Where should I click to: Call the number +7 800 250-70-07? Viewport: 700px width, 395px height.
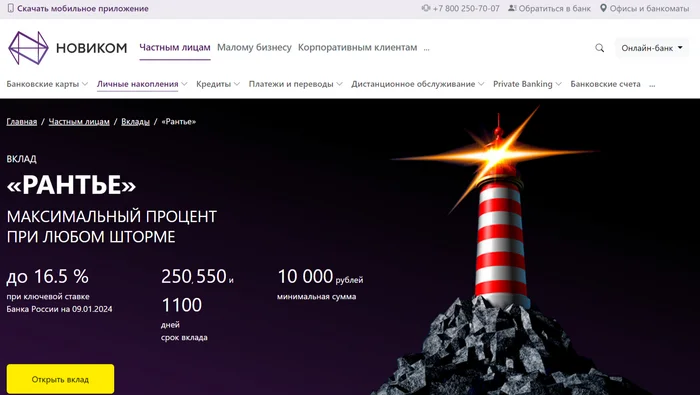coord(466,8)
